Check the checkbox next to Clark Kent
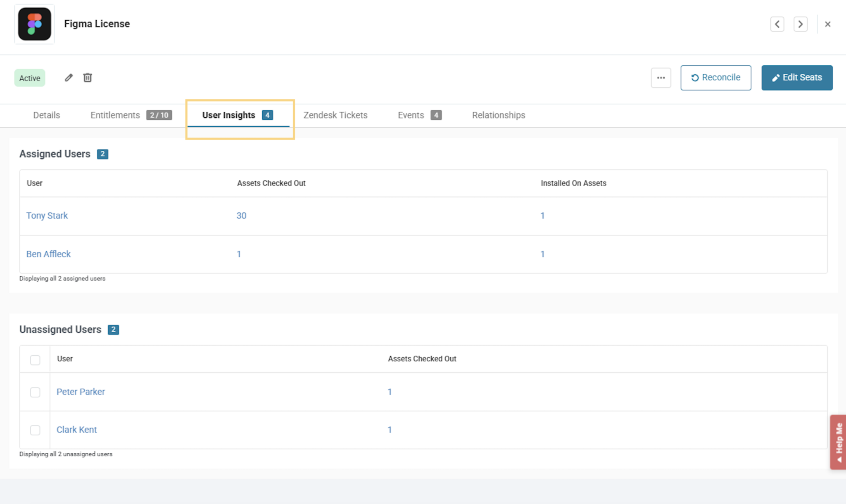The width and height of the screenshot is (846, 504). click(x=35, y=430)
